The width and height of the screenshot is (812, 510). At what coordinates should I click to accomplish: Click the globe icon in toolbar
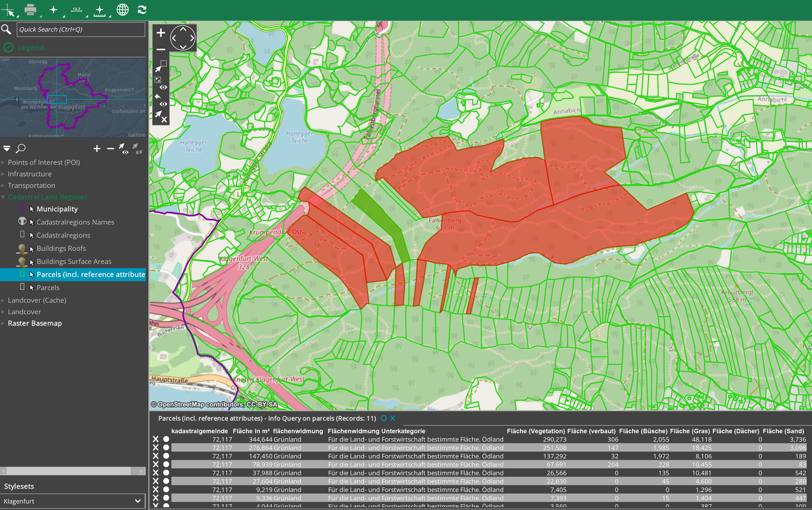click(x=123, y=9)
